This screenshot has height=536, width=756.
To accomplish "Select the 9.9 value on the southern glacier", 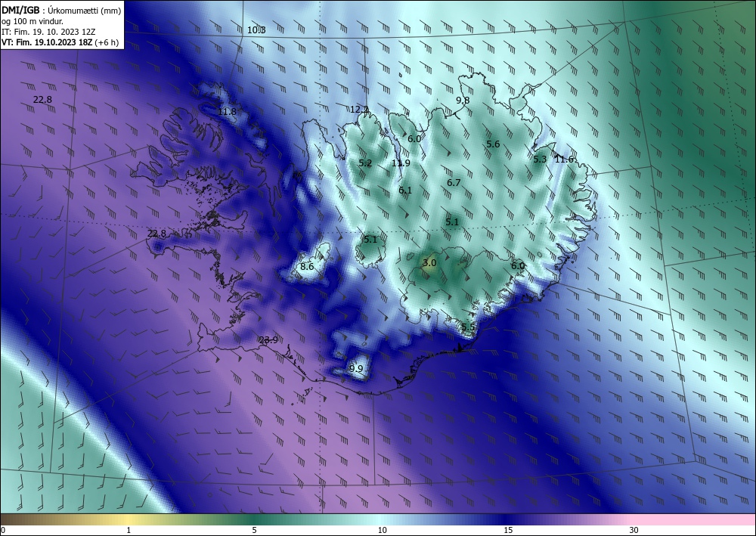I will pyautogui.click(x=356, y=369).
